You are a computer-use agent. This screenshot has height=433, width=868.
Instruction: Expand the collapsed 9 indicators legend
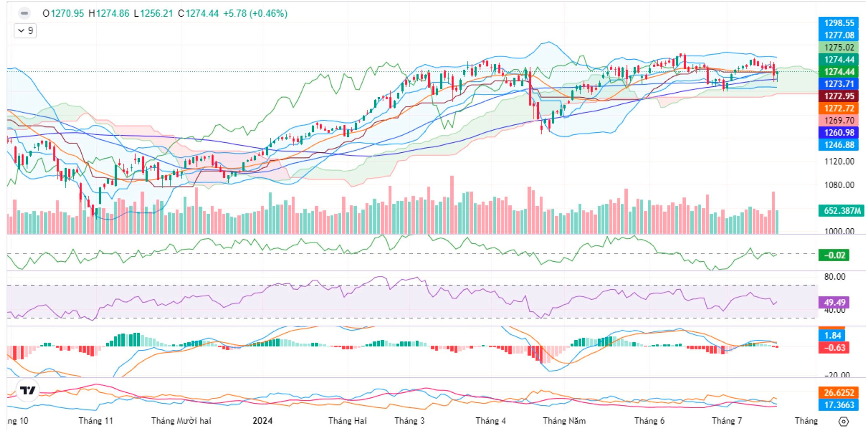click(x=25, y=31)
